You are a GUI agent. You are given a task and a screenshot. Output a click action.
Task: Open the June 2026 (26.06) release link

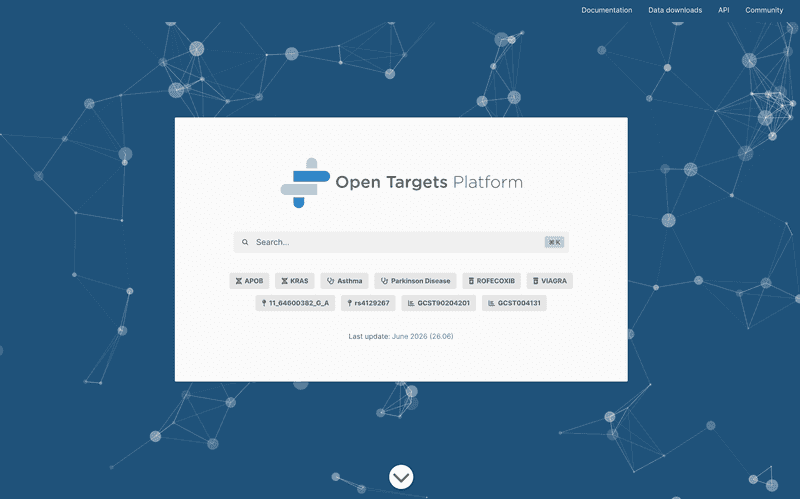(x=422, y=336)
